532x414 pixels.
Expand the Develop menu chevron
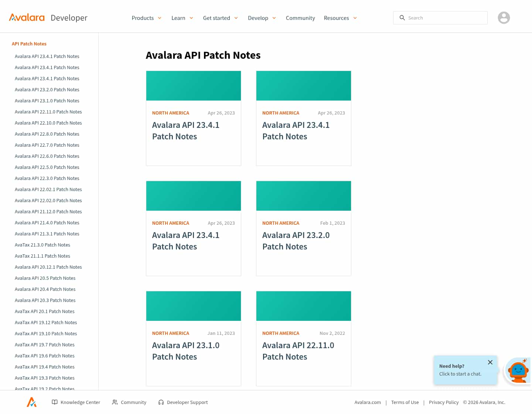(x=274, y=18)
